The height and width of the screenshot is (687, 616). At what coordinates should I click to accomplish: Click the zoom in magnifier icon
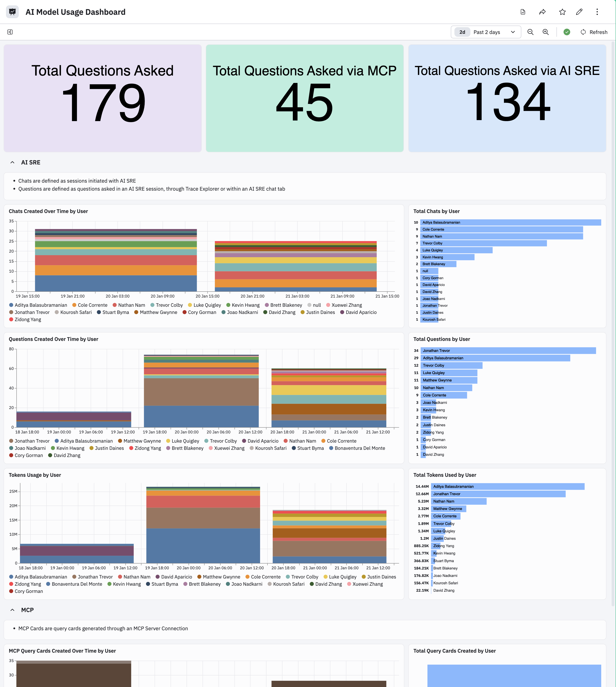(546, 32)
